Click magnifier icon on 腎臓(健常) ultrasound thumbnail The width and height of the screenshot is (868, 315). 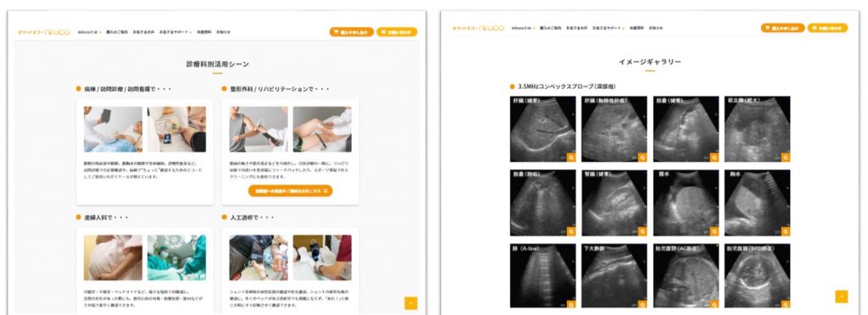click(643, 231)
